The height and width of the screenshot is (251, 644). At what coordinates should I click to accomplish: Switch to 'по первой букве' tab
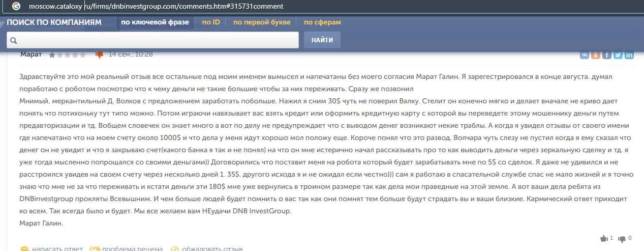(262, 22)
